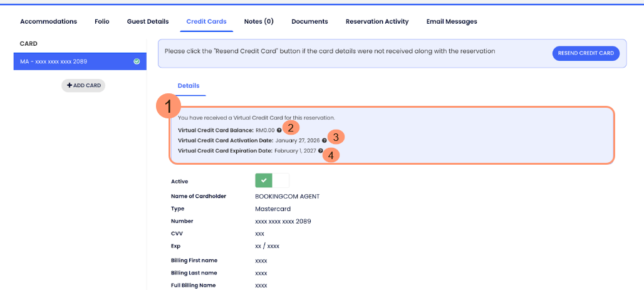The width and height of the screenshot is (644, 290).
Task: Click help icon beside Virtual Credit Card Balance
Action: 279,130
